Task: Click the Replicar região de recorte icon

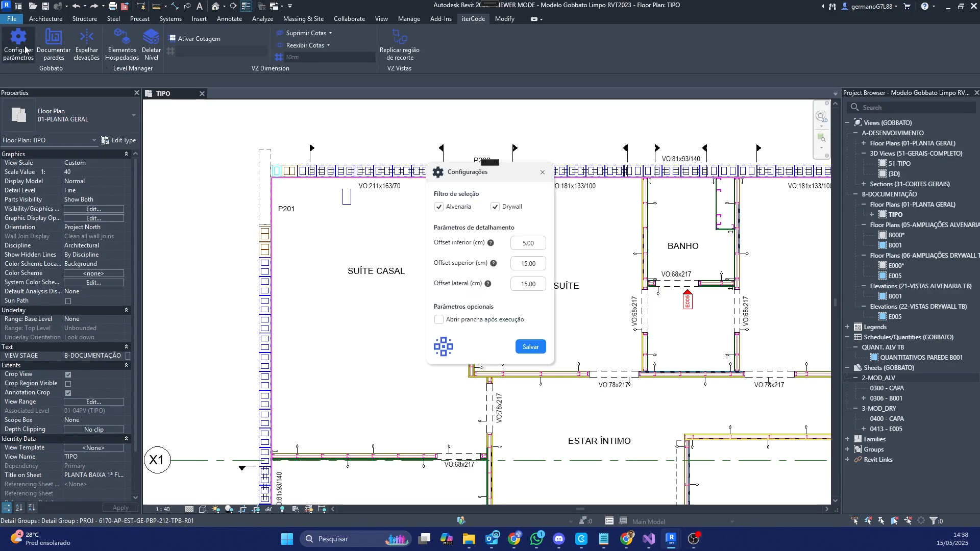Action: [399, 44]
